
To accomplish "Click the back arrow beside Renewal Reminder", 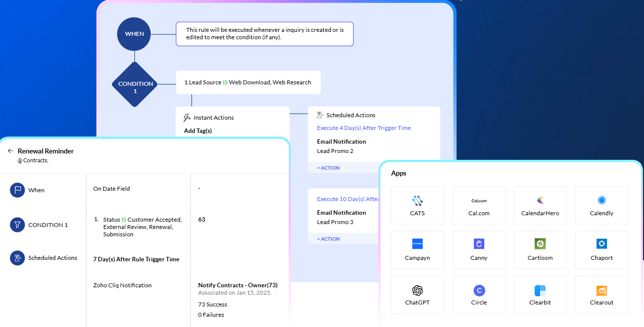I will tap(10, 151).
